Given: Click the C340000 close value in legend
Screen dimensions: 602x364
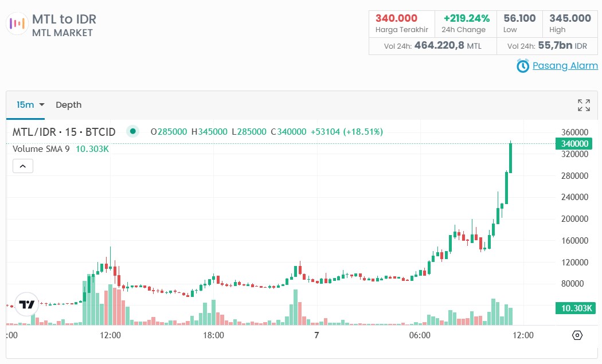Looking at the screenshot, I should tap(289, 132).
